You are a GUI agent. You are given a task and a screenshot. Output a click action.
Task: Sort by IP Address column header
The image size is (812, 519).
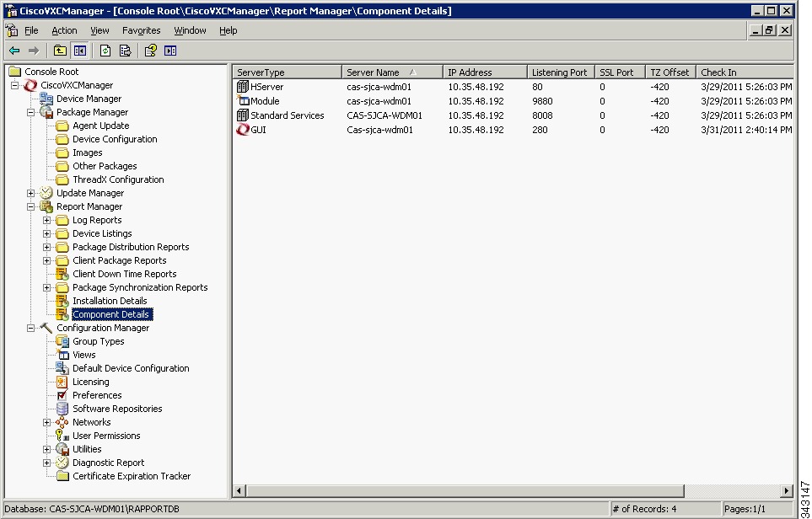point(485,72)
